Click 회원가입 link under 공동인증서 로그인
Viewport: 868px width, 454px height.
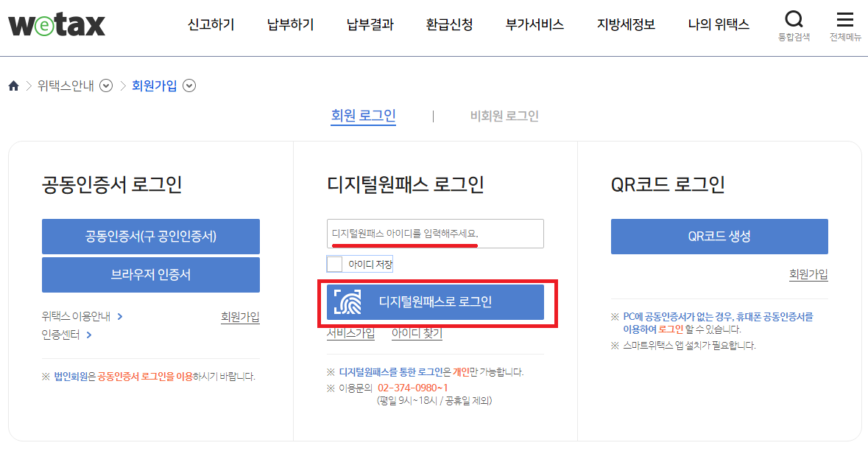point(240,316)
